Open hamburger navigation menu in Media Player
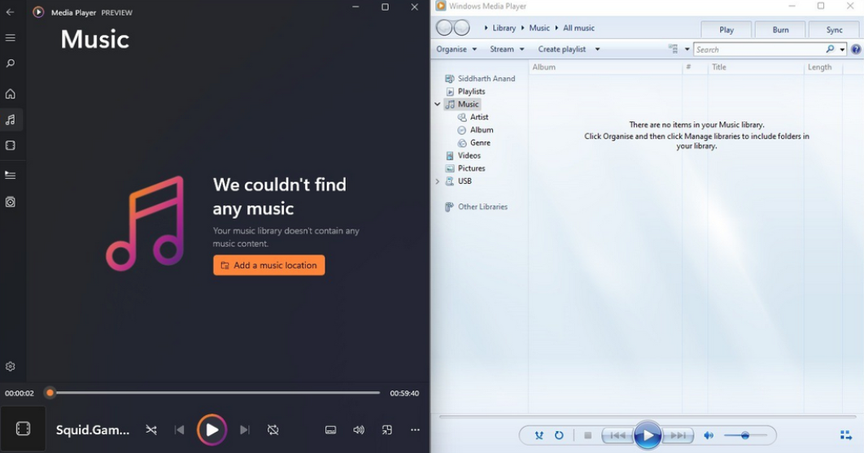The height and width of the screenshot is (453, 868). pos(10,37)
